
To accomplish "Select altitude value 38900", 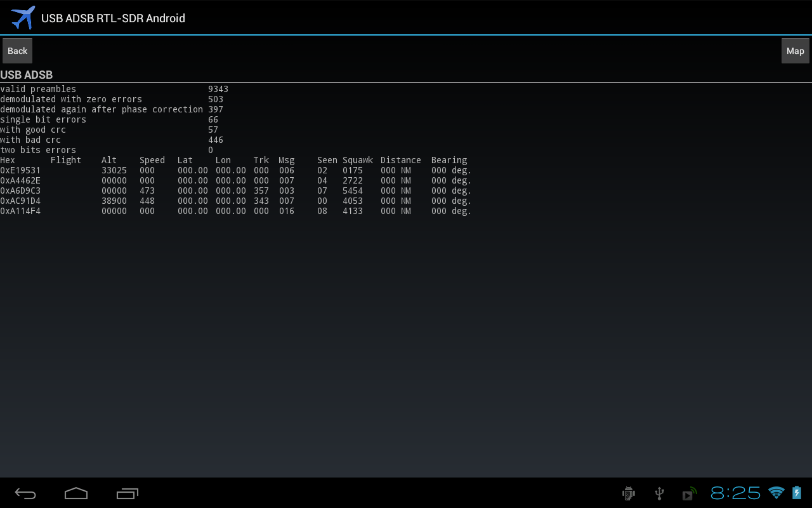I will coord(114,201).
